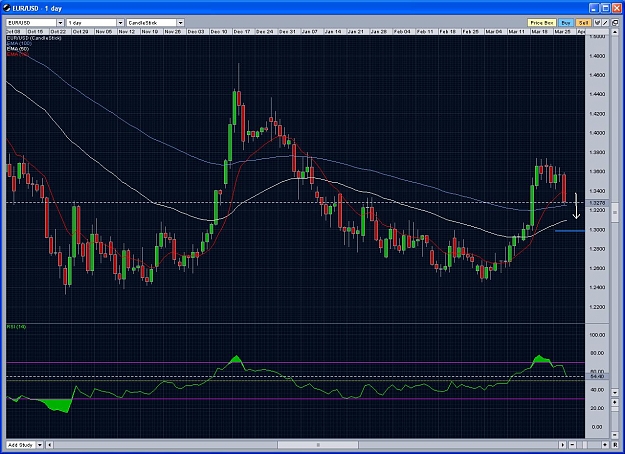Click vertical zoom out minus button
Viewport: 625px width, 454px height.
click(x=615, y=435)
